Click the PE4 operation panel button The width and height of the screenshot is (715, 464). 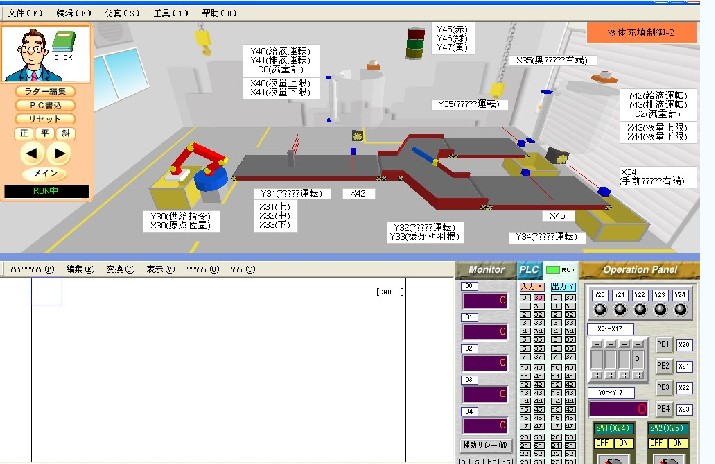[x=663, y=409]
